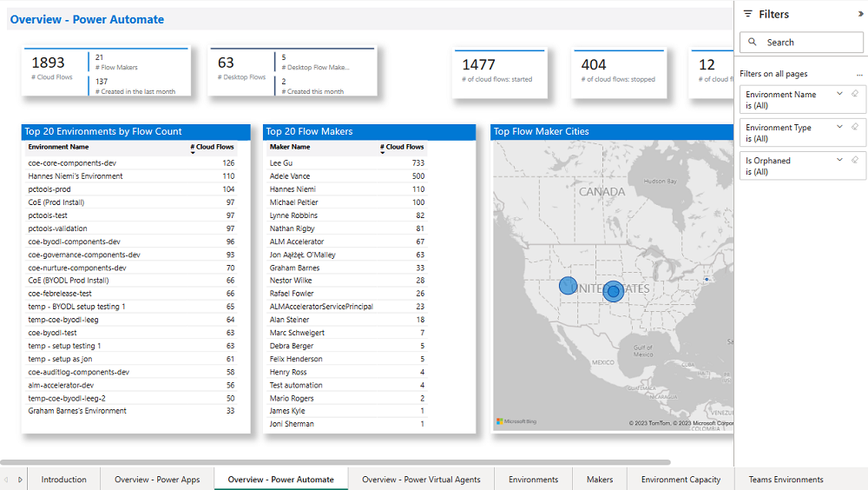Select the pctools-test environment row

pyautogui.click(x=131, y=215)
